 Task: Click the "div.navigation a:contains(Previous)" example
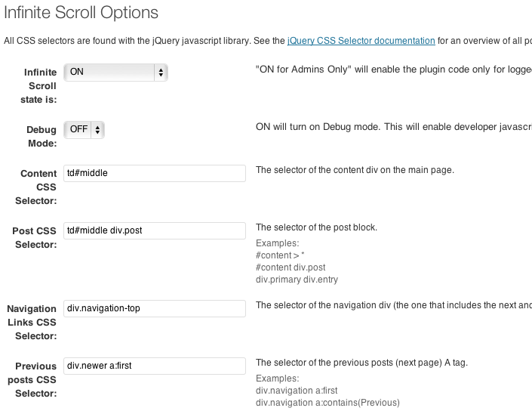(x=328, y=403)
